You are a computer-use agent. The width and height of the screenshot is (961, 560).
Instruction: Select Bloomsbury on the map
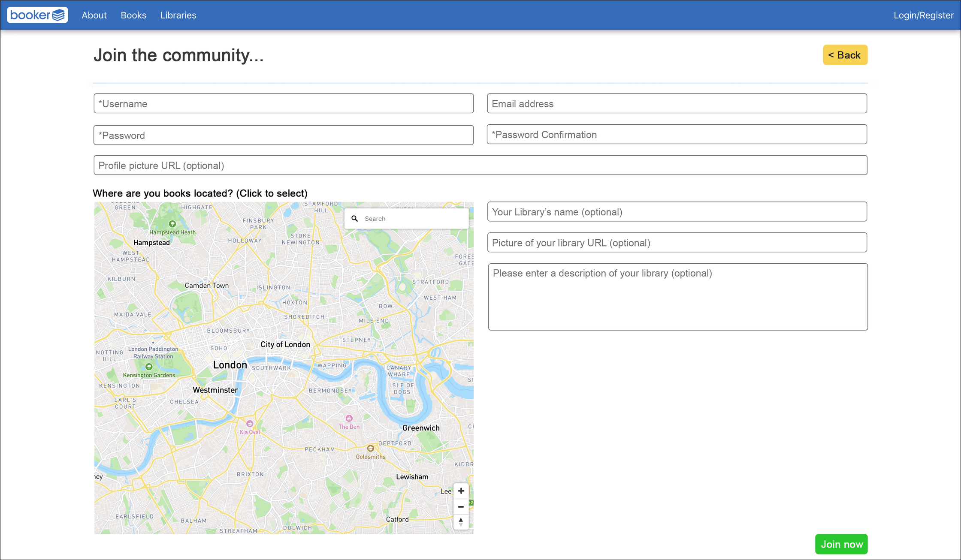click(x=228, y=331)
